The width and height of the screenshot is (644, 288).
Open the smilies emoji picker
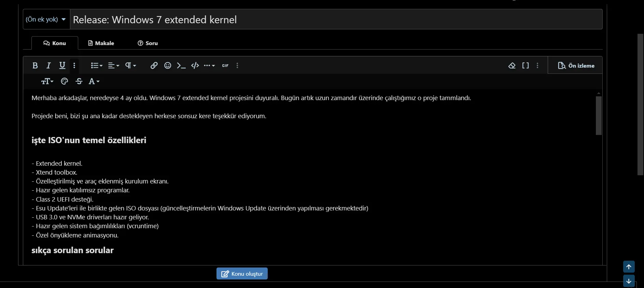pos(168,66)
